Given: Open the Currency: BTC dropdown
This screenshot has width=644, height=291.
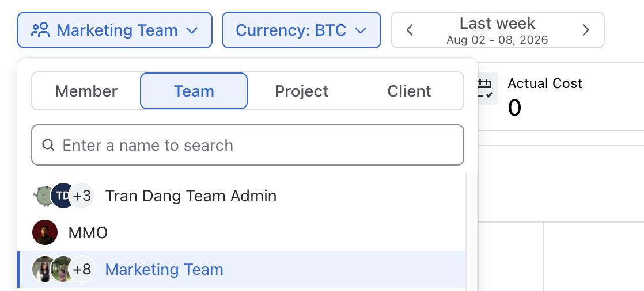Looking at the screenshot, I should (301, 30).
